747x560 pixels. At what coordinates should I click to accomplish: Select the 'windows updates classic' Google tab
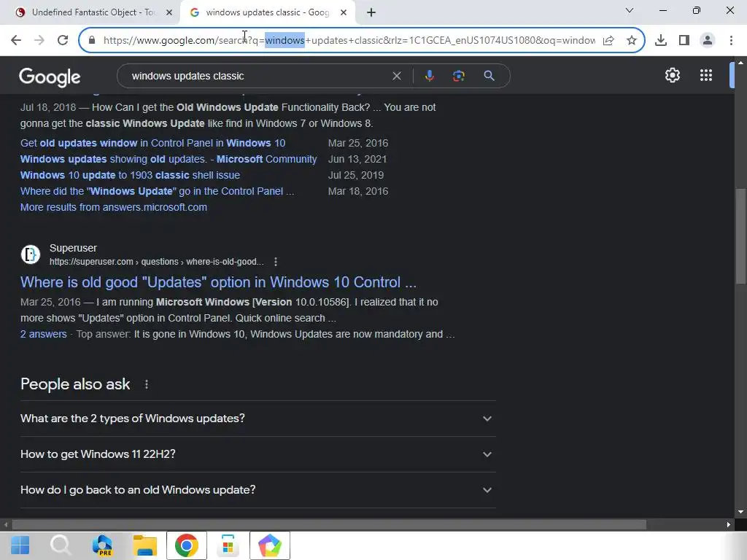267,12
